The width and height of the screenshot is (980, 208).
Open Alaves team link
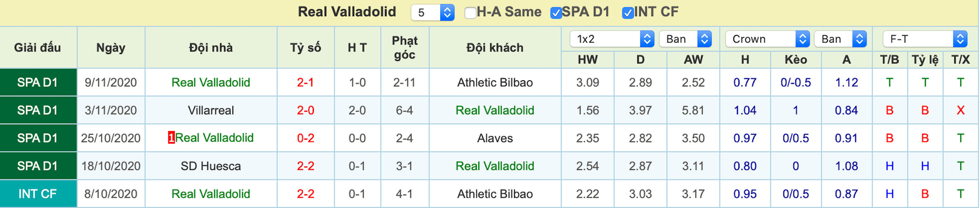(x=495, y=138)
